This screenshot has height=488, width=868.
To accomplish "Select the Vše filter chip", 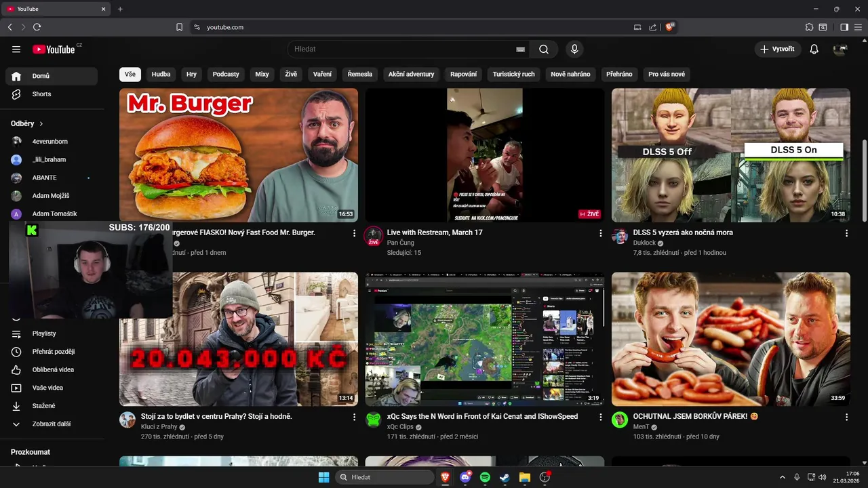I will [130, 75].
